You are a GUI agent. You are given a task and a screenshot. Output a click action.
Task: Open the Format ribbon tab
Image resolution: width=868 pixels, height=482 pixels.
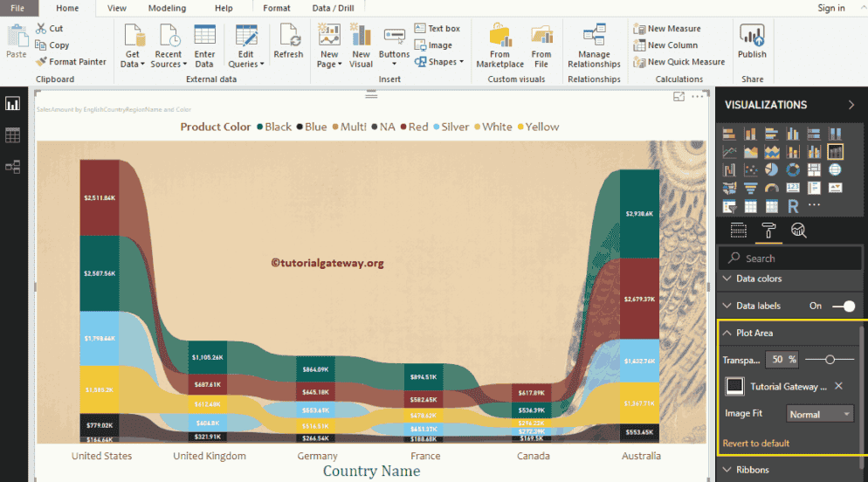276,8
